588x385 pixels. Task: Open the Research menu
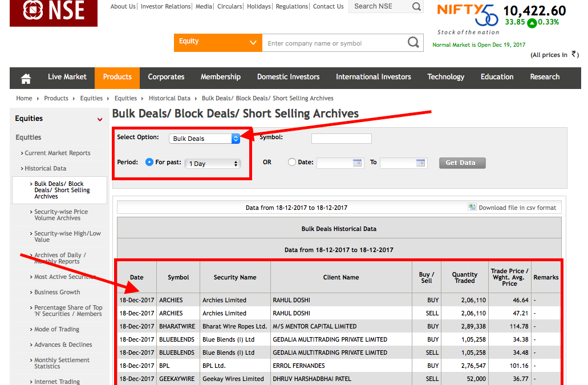(545, 77)
